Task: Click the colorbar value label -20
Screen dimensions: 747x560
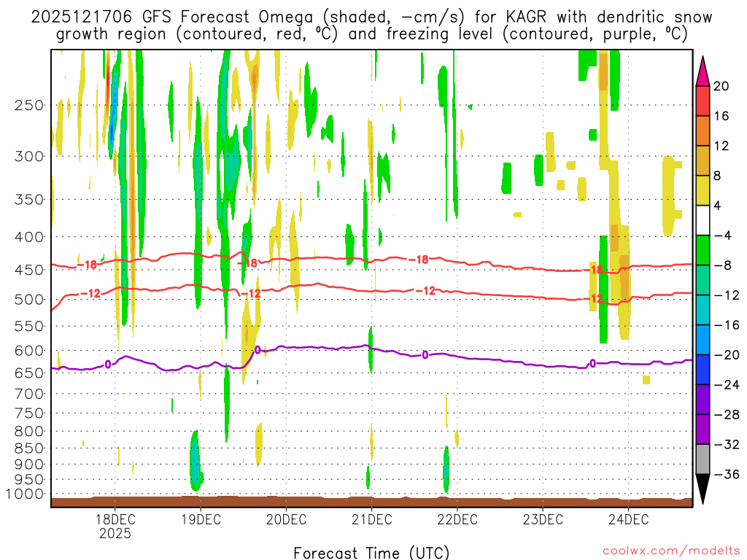Action: (x=726, y=355)
